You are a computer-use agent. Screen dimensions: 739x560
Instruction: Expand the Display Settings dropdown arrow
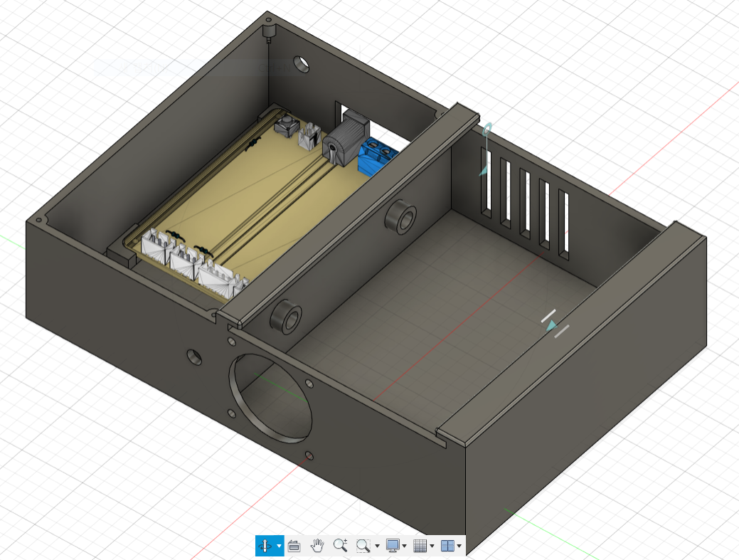click(405, 546)
